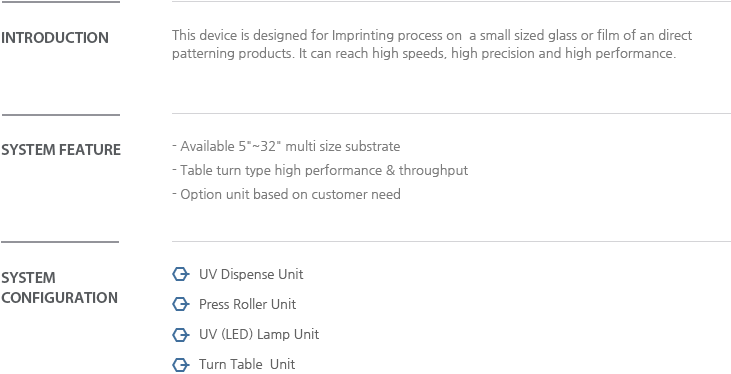The image size is (731, 374).
Task: Click the Table turn type high performance line
Action: click(320, 170)
